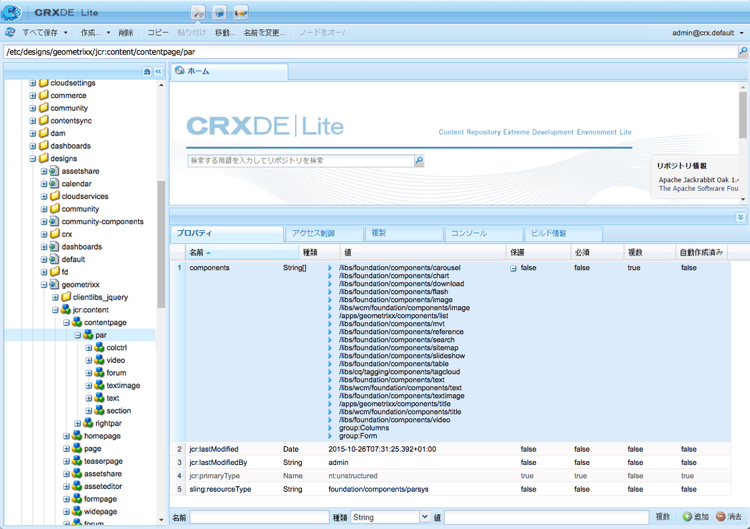This screenshot has width=750, height=529.
Task: Select the textimage node icon
Action: click(99, 385)
